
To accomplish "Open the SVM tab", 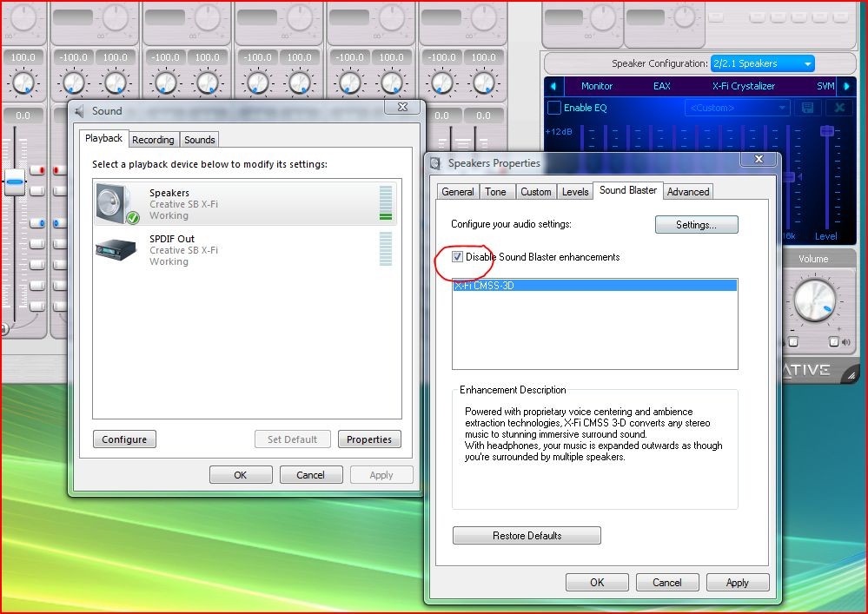I will point(825,86).
